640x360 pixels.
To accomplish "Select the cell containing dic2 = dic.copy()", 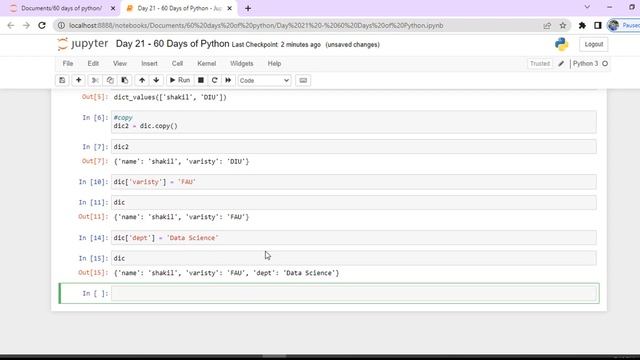I will (353, 122).
